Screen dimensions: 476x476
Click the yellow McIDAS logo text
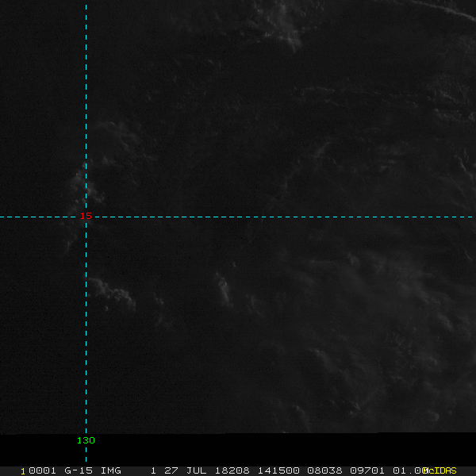point(440,470)
